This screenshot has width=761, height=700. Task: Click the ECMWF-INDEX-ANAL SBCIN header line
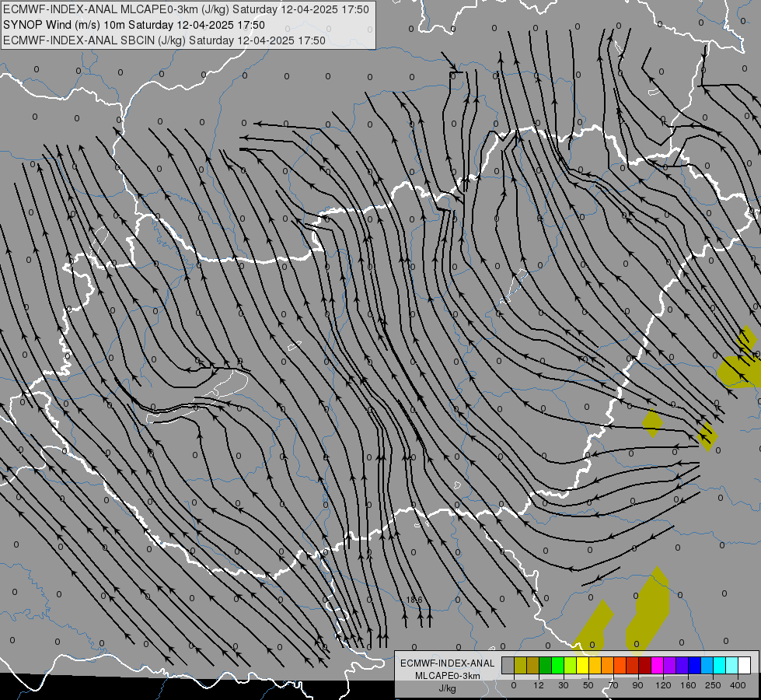(165, 40)
